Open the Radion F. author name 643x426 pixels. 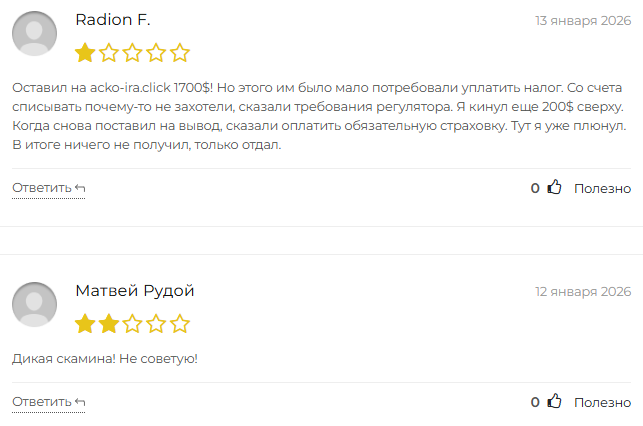pyautogui.click(x=113, y=20)
